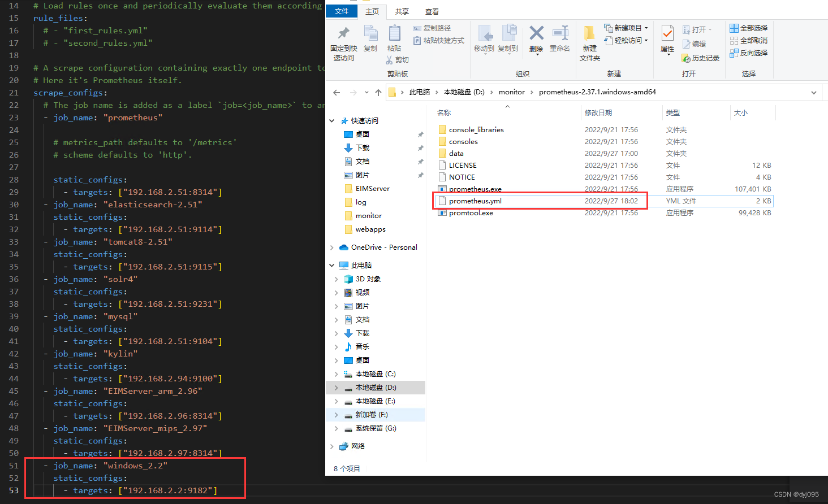
Task: Click the Properties checkmark icon
Action: coord(667,33)
